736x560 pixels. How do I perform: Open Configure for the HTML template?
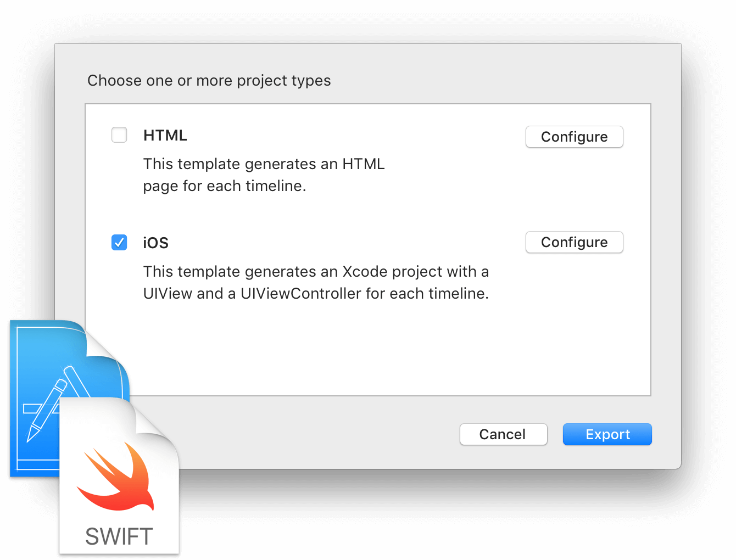pyautogui.click(x=575, y=137)
